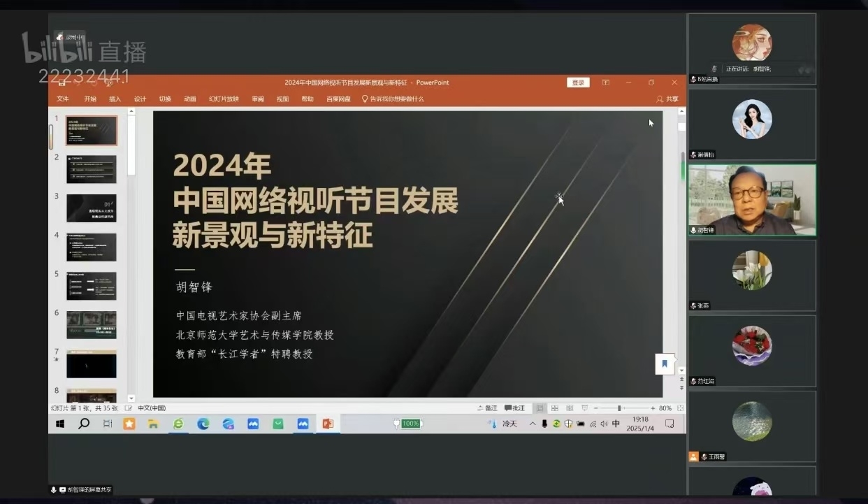Open ribbon display options in title bar
The height and width of the screenshot is (504, 868).
tap(606, 82)
